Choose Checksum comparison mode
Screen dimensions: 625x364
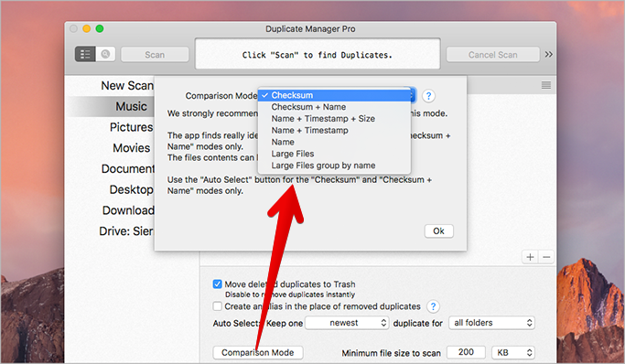[x=334, y=95]
